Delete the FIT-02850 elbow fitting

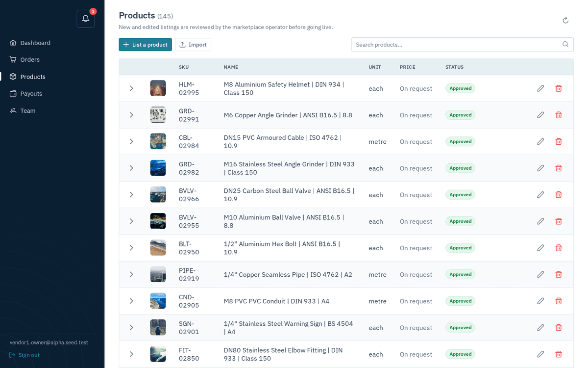click(x=559, y=354)
